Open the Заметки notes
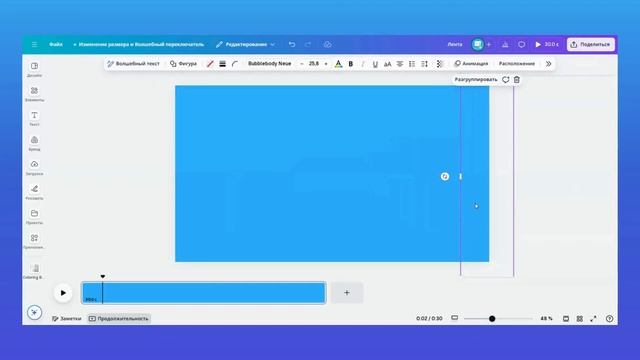This screenshot has width=640, height=360. tap(67, 318)
